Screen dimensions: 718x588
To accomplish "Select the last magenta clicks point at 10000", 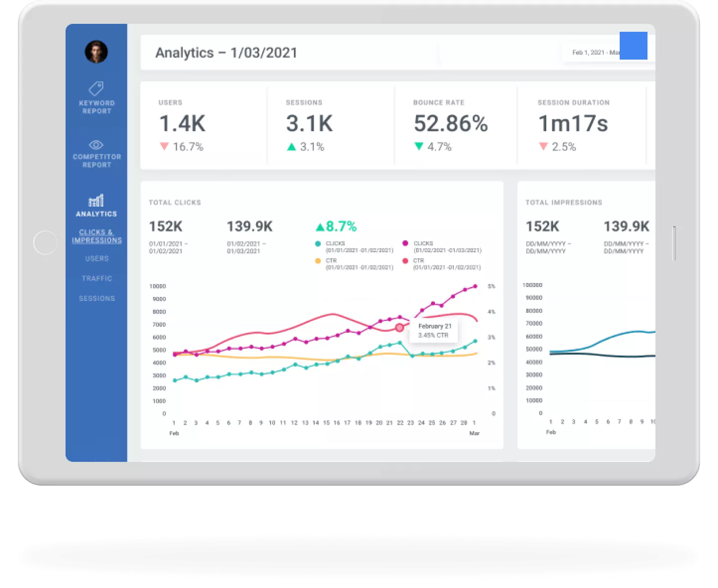I will [475, 287].
